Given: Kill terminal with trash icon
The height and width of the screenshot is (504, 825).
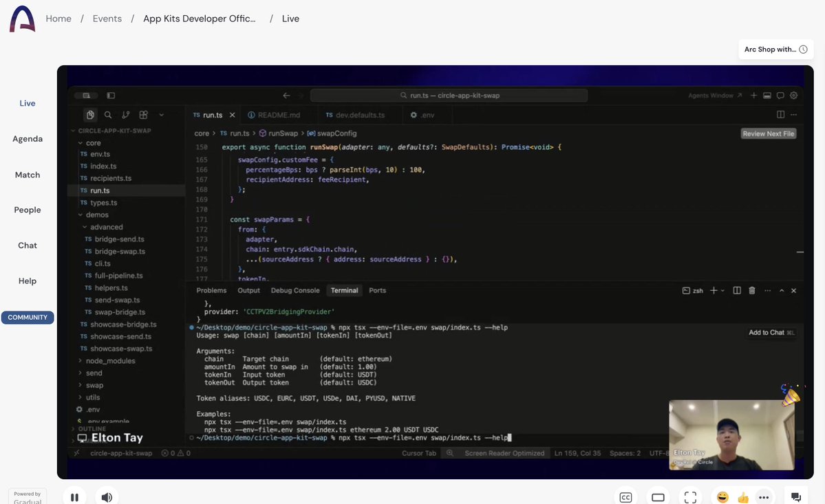Looking at the screenshot, I should [x=752, y=291].
